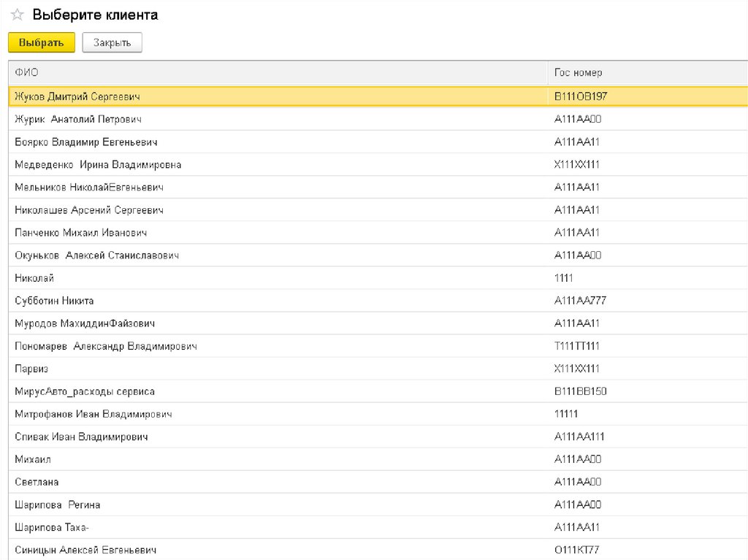The image size is (748, 560).
Task: Click the Закрыть button
Action: click(112, 43)
